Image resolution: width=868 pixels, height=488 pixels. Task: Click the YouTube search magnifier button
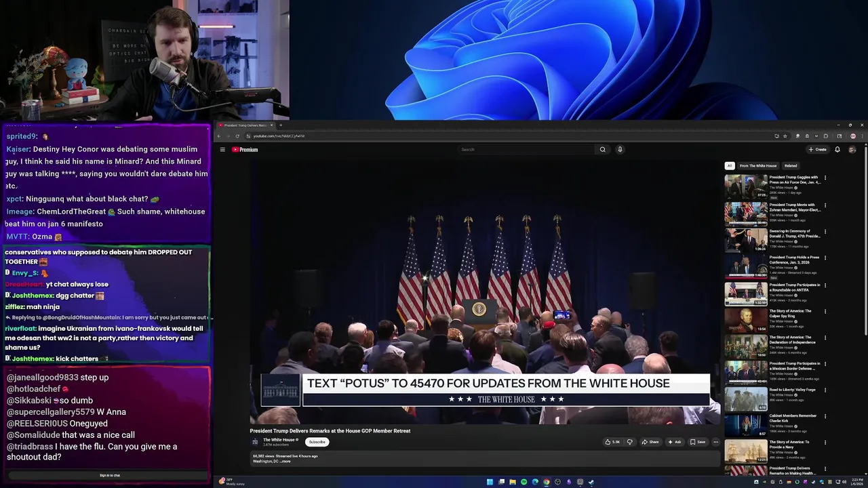point(602,150)
